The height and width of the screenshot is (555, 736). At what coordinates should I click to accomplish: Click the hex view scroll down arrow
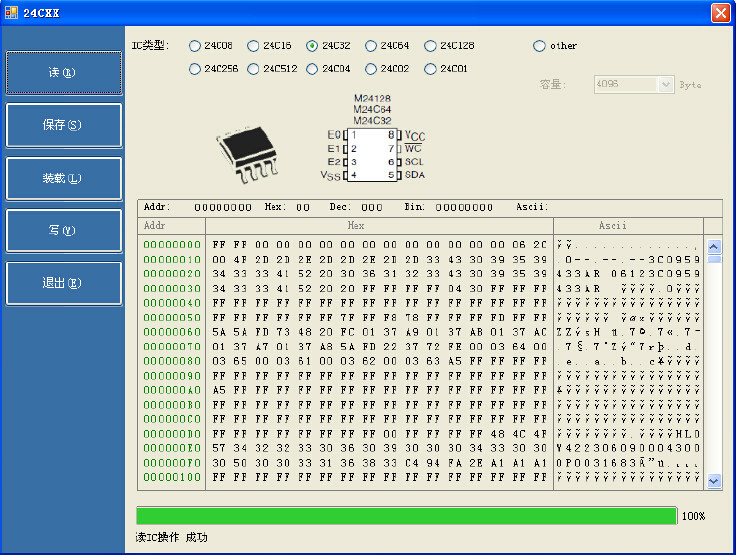click(714, 481)
